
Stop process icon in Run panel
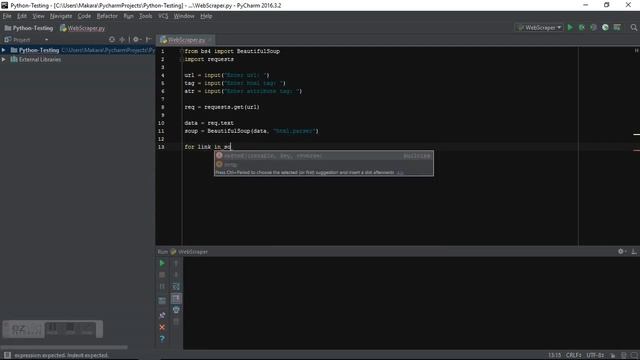162,275
